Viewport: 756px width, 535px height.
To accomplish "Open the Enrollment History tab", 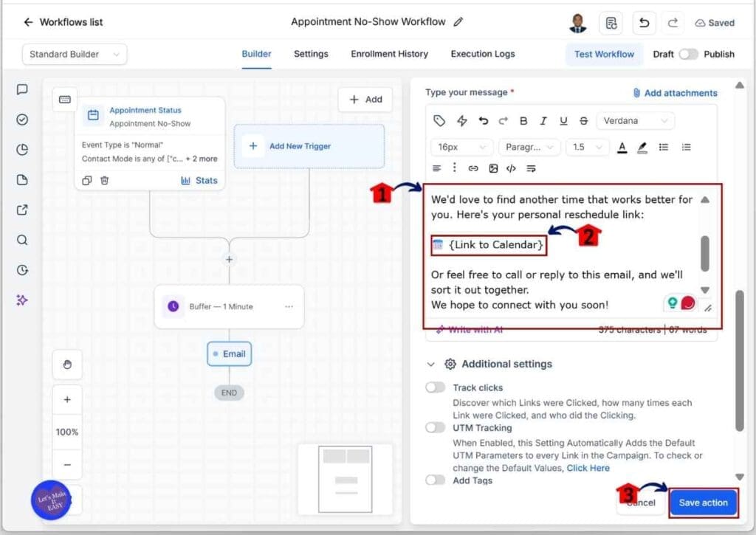I will coord(390,54).
